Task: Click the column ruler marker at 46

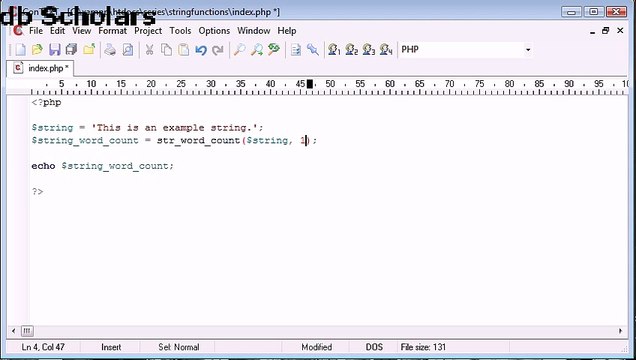Action: pos(310,84)
